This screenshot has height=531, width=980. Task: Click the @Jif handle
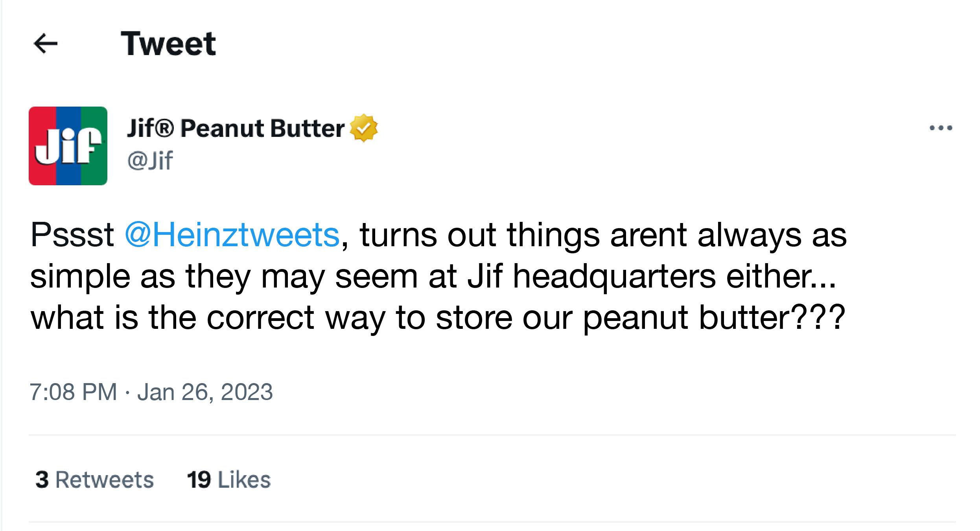click(x=150, y=161)
